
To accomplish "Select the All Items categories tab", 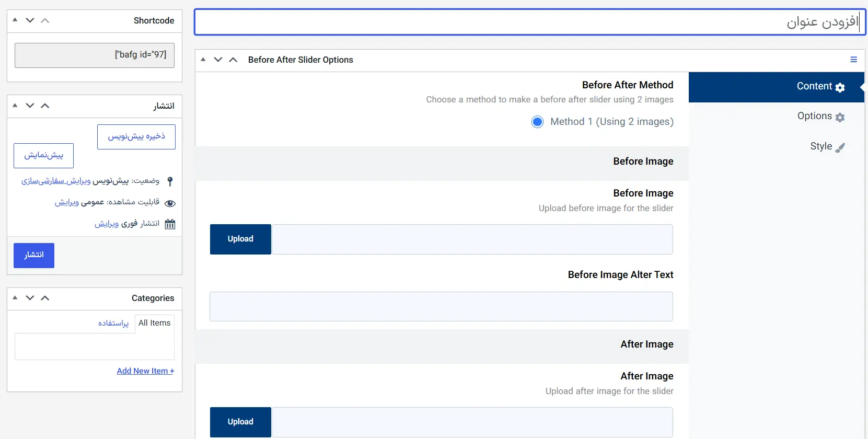I will click(x=155, y=324).
